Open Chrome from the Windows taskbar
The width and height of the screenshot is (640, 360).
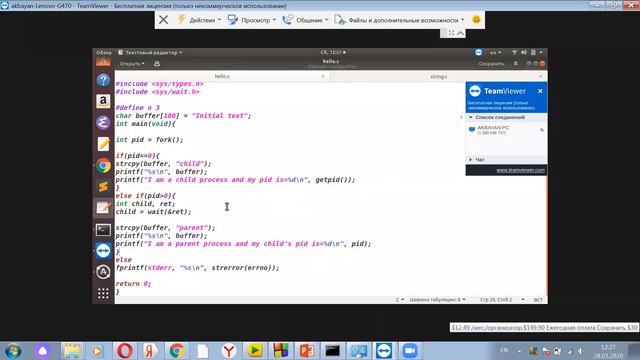[176, 351]
